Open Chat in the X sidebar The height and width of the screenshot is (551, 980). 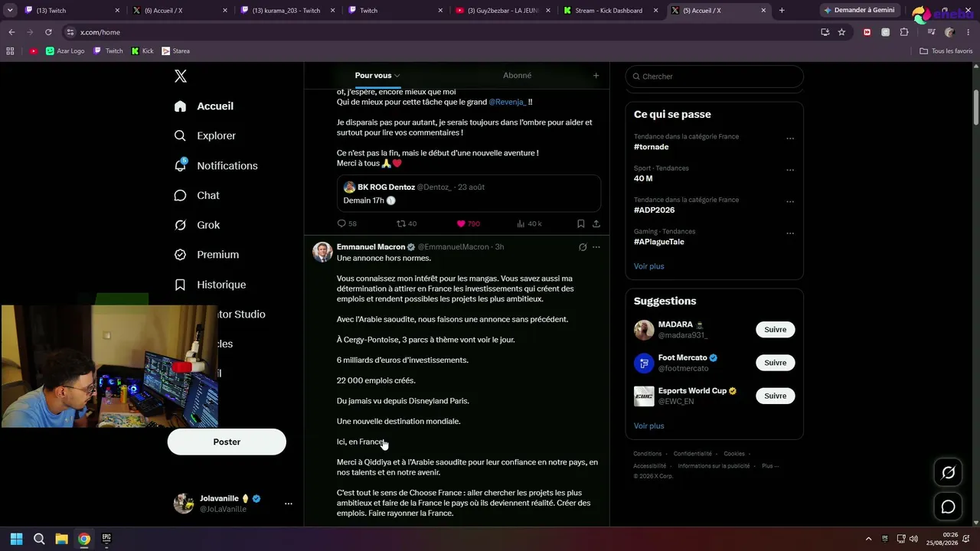pyautogui.click(x=197, y=195)
